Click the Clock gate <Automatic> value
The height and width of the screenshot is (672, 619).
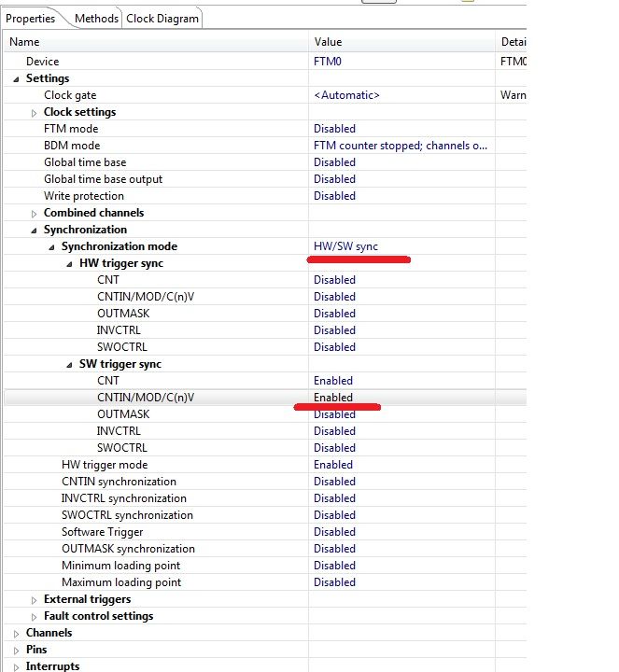(346, 95)
